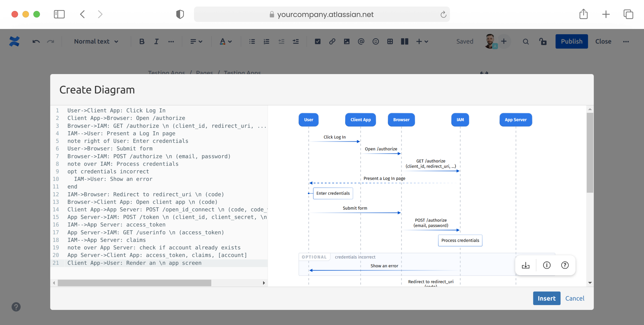
Task: Toggle bold formatting
Action: (x=142, y=41)
